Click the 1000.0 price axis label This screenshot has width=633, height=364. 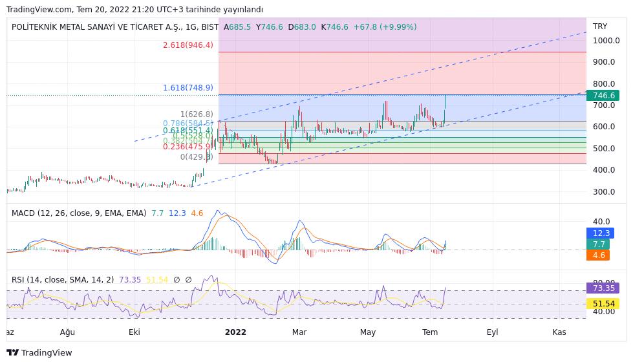(606, 40)
